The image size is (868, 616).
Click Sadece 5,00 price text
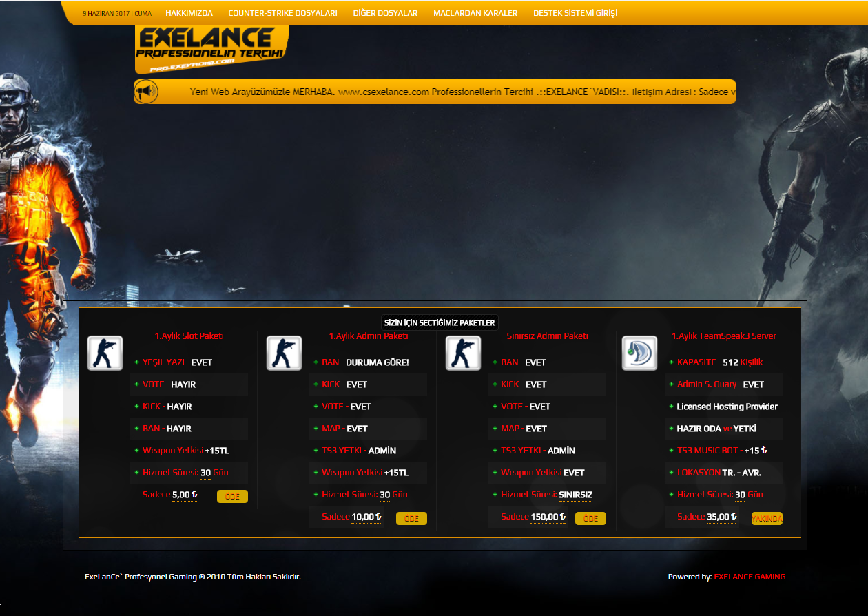(x=170, y=495)
